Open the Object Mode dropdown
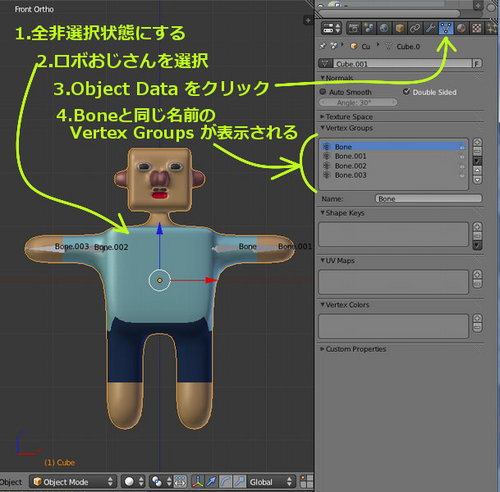500x492 pixels. [x=73, y=482]
